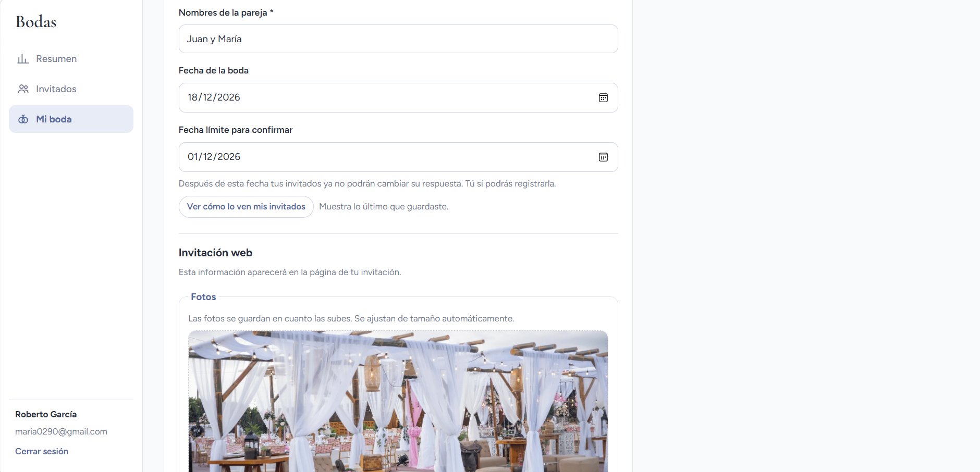The image size is (980, 472).
Task: Click the Mi boda rings icon
Action: pos(23,119)
